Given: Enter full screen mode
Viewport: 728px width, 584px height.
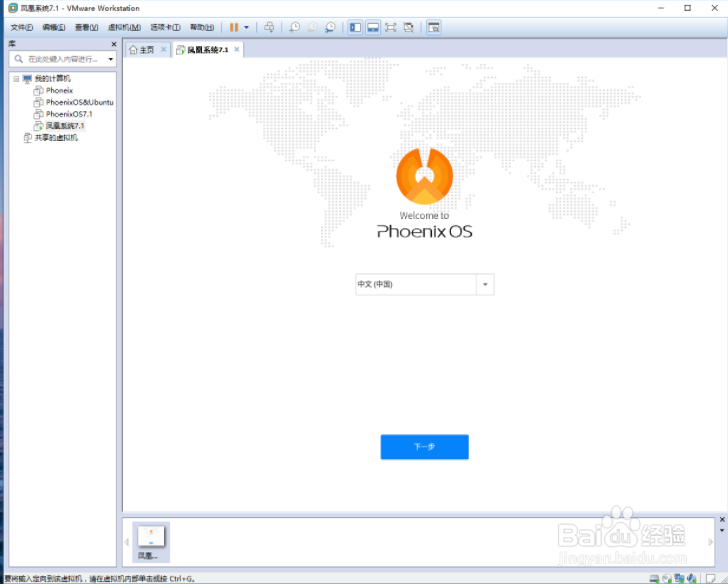Looking at the screenshot, I should click(391, 27).
